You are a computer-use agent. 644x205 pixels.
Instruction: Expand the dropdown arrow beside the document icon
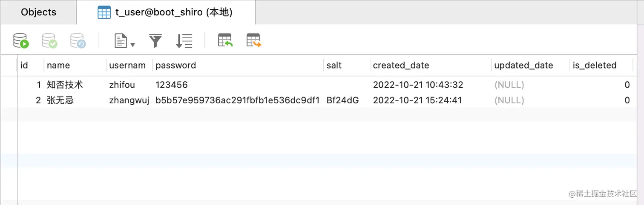132,44
